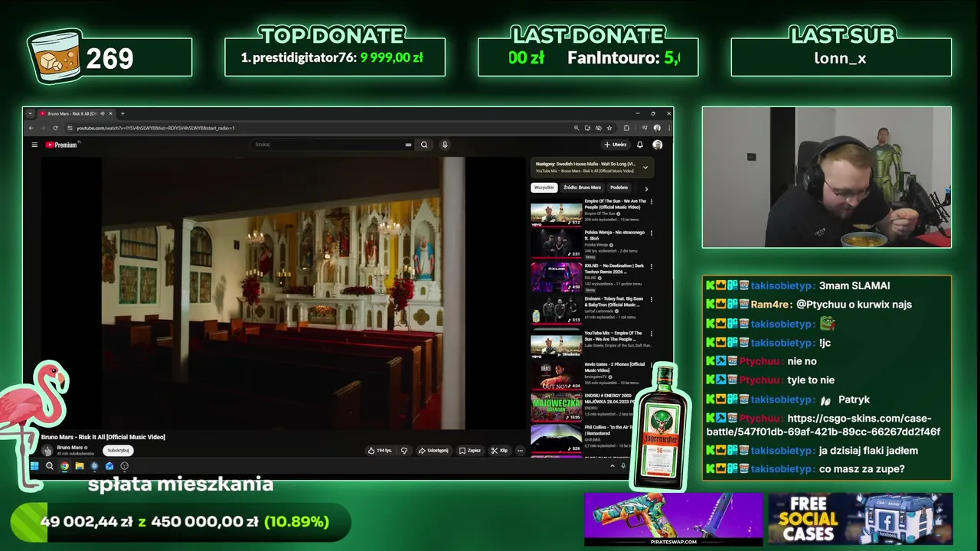Open the Chrome tab search dropdown
This screenshot has width=980, height=551.
coord(30,113)
